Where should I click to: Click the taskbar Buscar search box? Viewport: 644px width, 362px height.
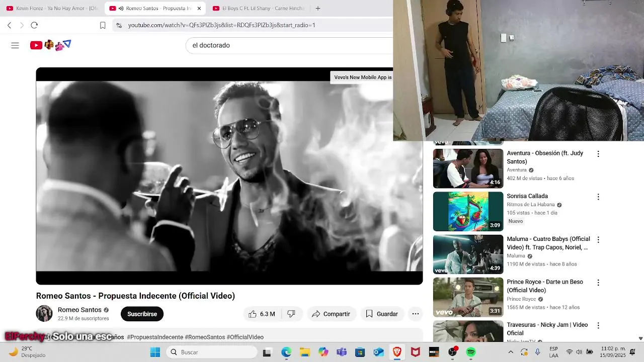(212, 352)
